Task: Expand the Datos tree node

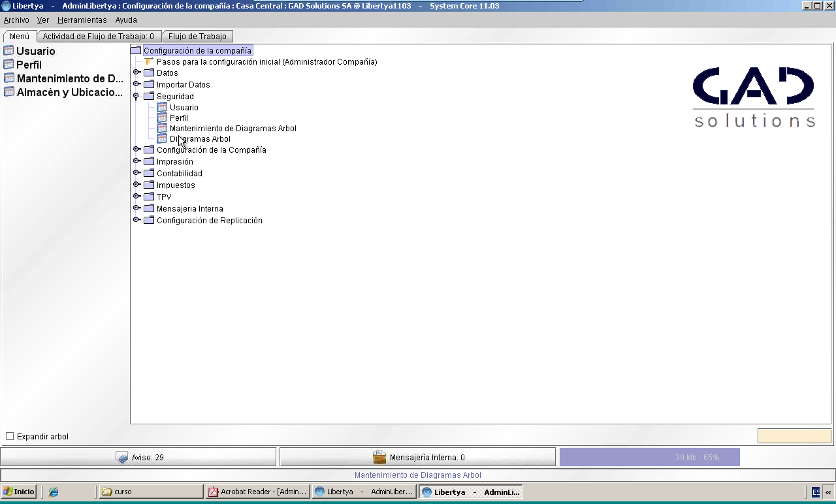Action: (x=137, y=72)
